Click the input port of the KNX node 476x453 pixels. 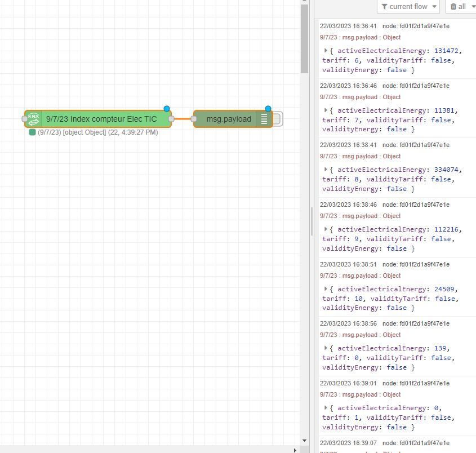coord(25,119)
